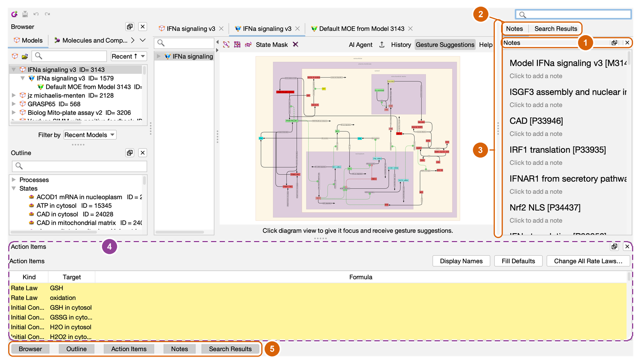Toggle the Action Items panel button at bottom
This screenshot has height=364, width=641.
tap(129, 349)
